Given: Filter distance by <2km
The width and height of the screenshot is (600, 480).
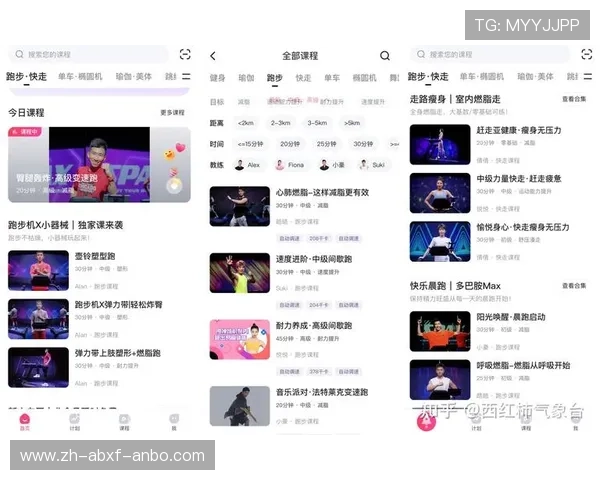Looking at the screenshot, I should (x=246, y=123).
